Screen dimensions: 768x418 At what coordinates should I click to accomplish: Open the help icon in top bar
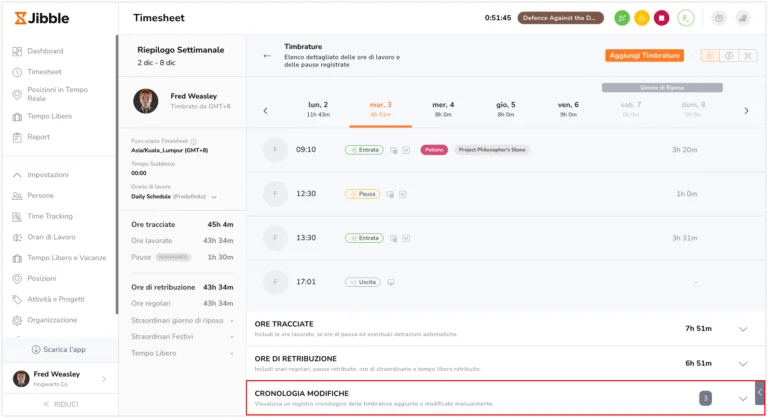[x=719, y=18]
